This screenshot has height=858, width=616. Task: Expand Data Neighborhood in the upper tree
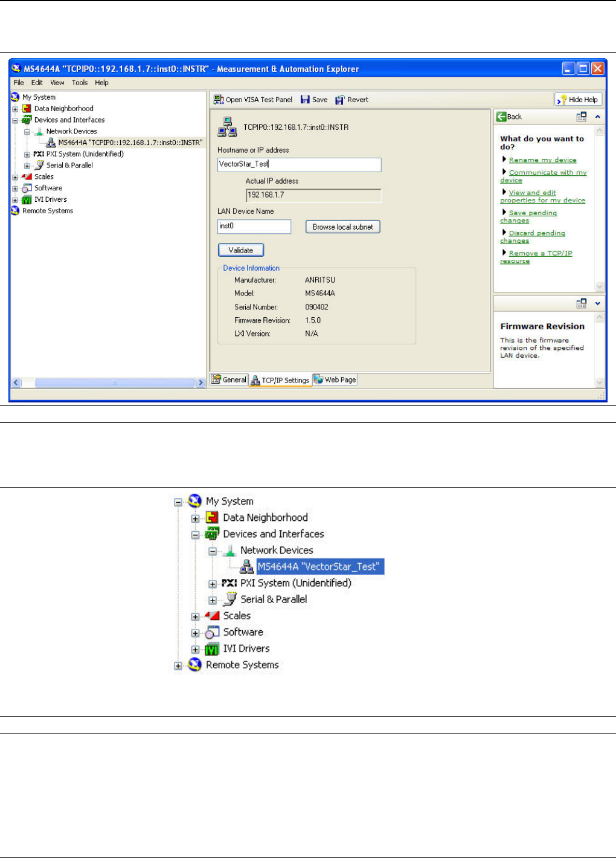(x=15, y=109)
